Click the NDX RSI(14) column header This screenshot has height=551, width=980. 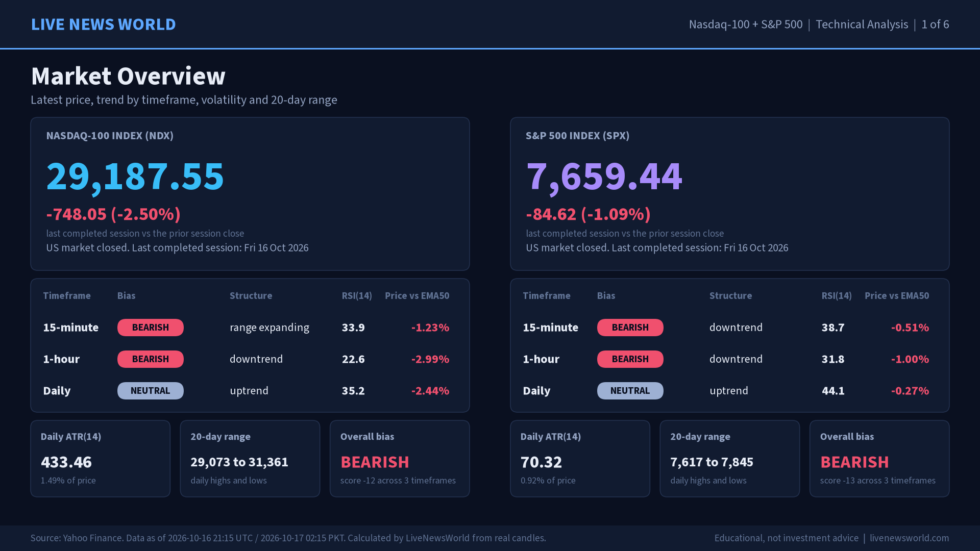pos(357,296)
